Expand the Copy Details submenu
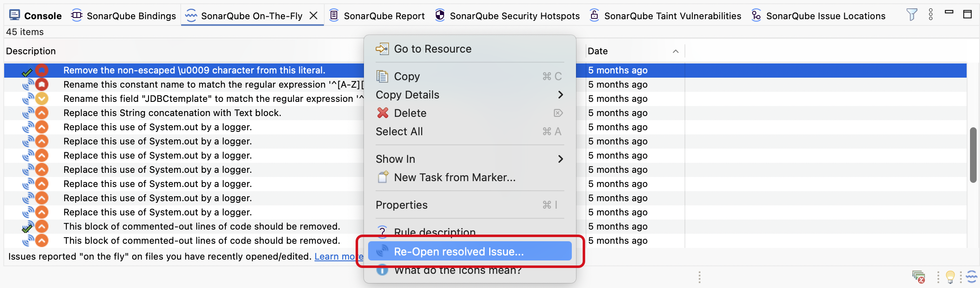Image resolution: width=980 pixels, height=288 pixels. point(470,95)
